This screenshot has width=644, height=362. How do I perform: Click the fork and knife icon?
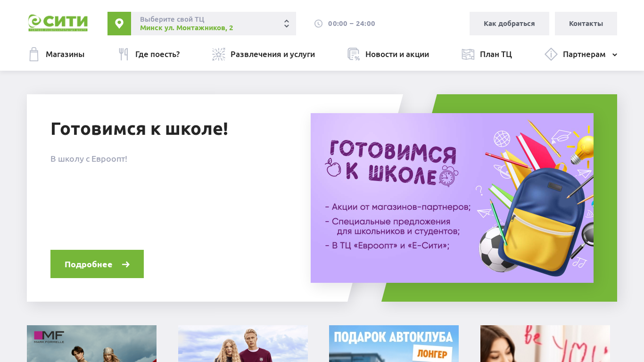click(x=124, y=54)
